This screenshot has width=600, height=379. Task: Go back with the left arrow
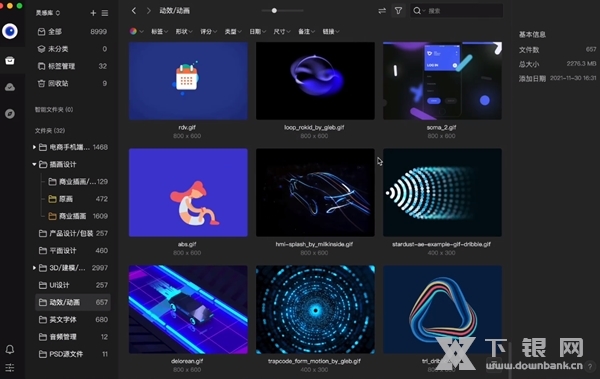tap(134, 11)
